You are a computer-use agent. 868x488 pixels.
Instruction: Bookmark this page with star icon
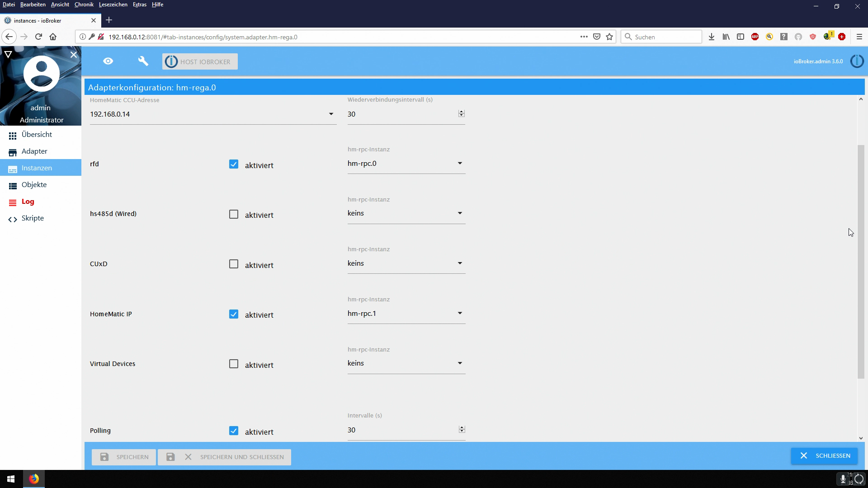click(609, 37)
